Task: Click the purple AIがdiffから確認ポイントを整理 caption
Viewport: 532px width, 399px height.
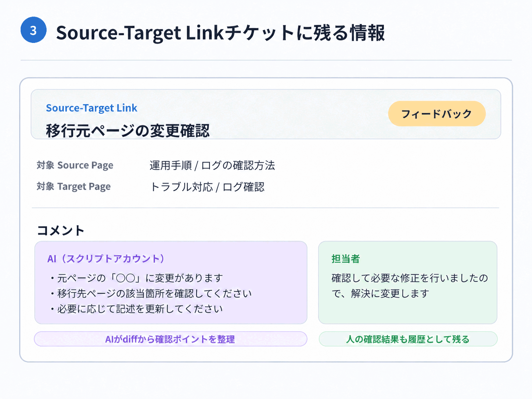Action: coord(170,339)
